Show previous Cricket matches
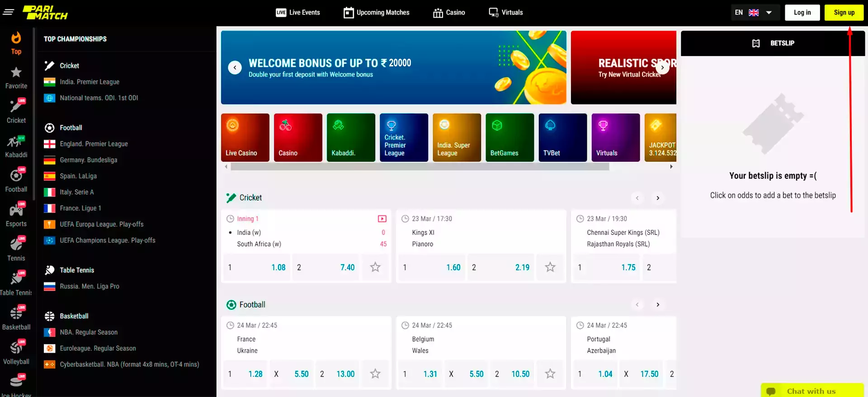The image size is (868, 397). (x=637, y=198)
